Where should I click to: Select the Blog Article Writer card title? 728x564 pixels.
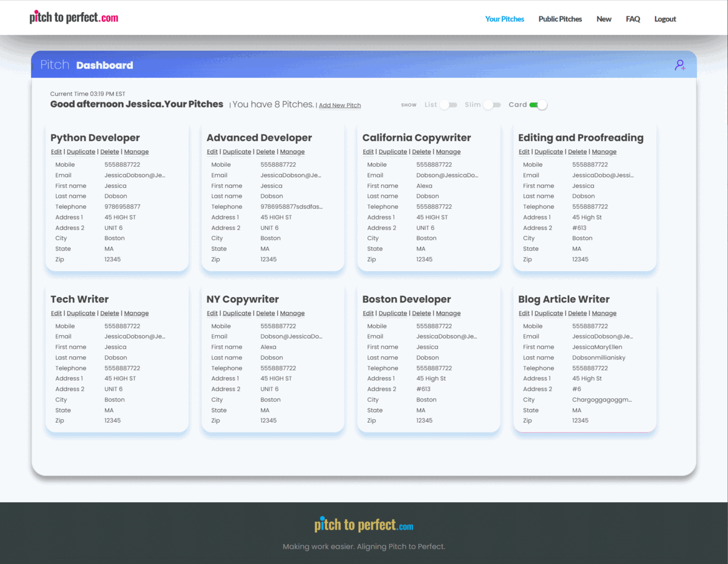[564, 299]
